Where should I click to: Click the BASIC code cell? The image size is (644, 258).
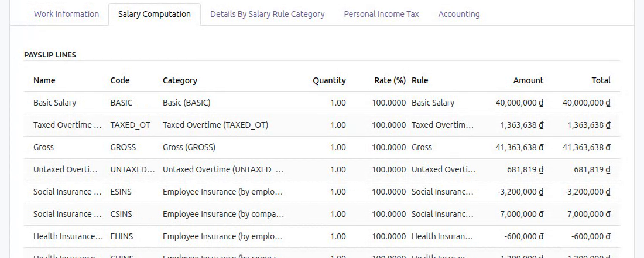[122, 103]
